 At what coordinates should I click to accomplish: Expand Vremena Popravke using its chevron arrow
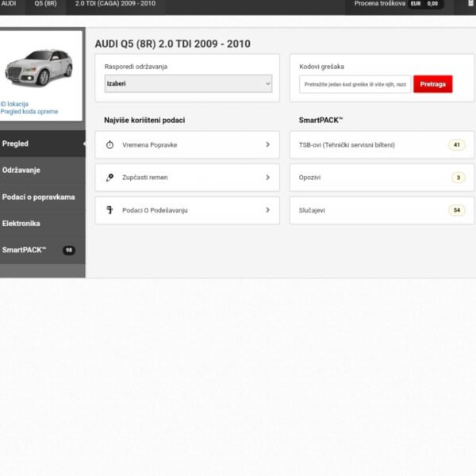point(267,145)
